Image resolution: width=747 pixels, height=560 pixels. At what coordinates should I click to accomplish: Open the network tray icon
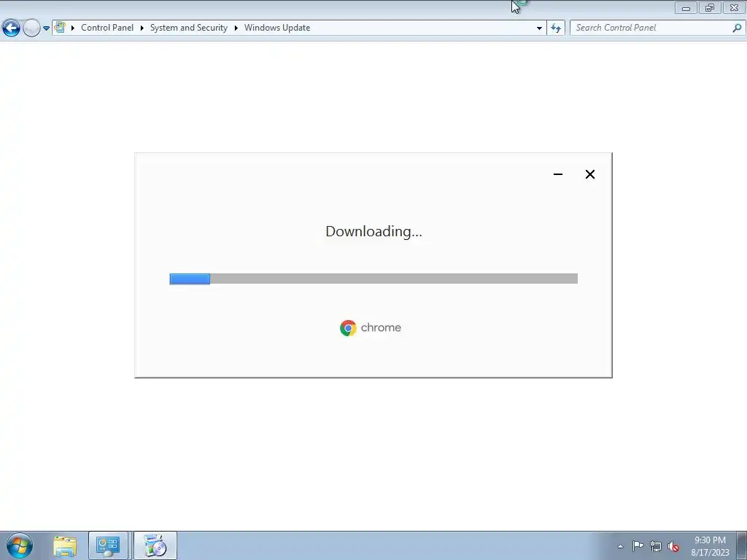656,546
